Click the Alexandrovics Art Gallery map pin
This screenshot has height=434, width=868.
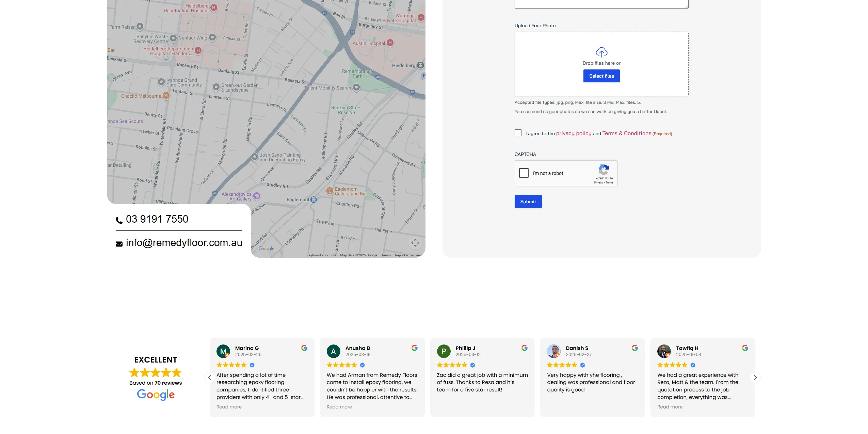pyautogui.click(x=257, y=196)
